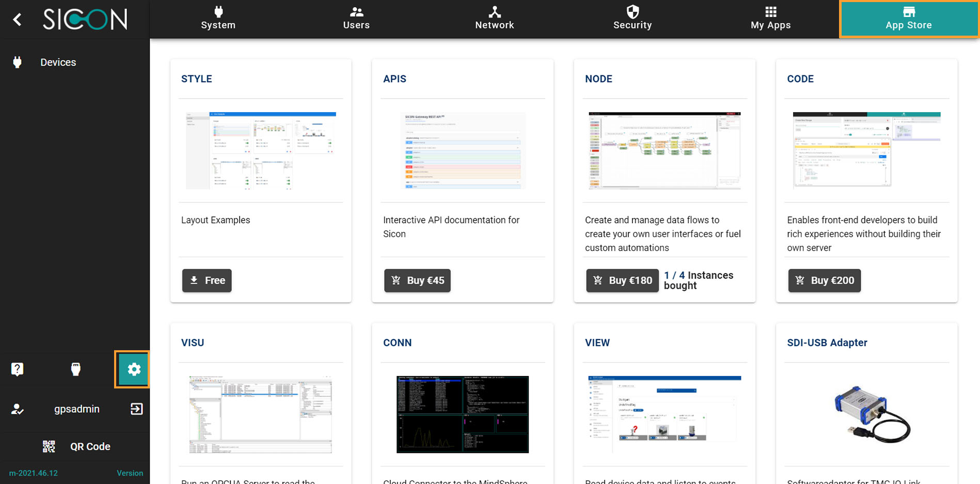This screenshot has width=980, height=484.
Task: Click the user profile icon
Action: tap(18, 409)
